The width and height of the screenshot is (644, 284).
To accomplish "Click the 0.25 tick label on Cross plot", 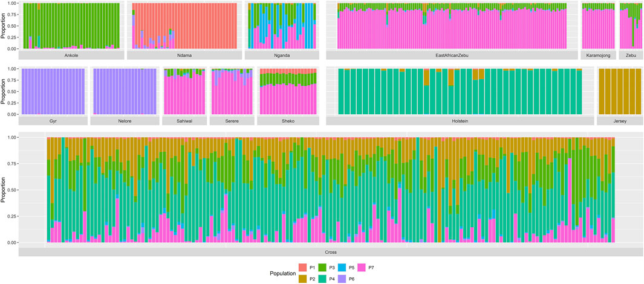I will 12,216.
